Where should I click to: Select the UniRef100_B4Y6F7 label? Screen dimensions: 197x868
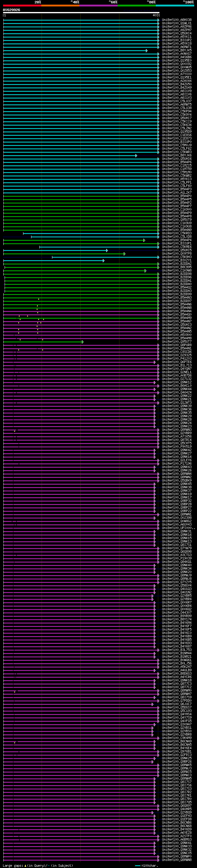[176, 626]
